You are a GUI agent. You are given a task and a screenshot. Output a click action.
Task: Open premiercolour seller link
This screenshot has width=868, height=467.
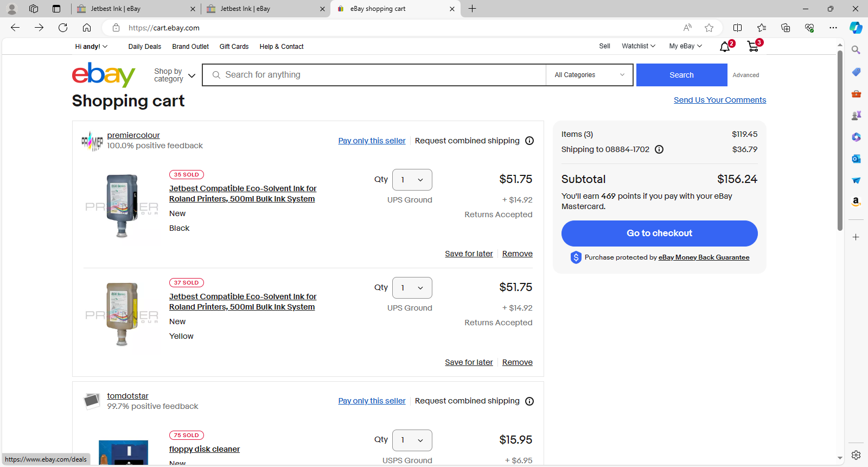coord(133,135)
